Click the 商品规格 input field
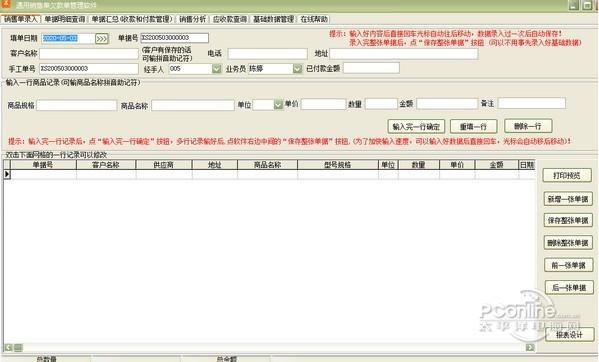The image size is (599, 362). (76, 105)
